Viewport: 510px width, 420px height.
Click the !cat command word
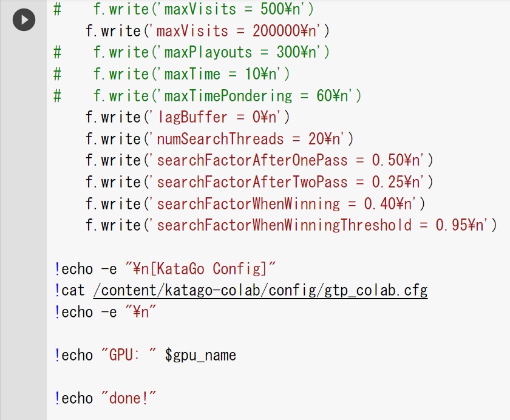70,290
